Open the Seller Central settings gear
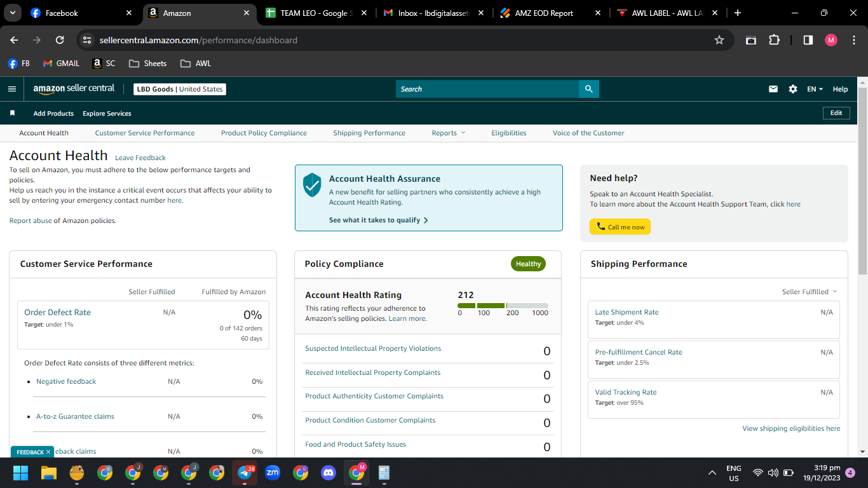Viewport: 868px width, 488px height. tap(793, 89)
